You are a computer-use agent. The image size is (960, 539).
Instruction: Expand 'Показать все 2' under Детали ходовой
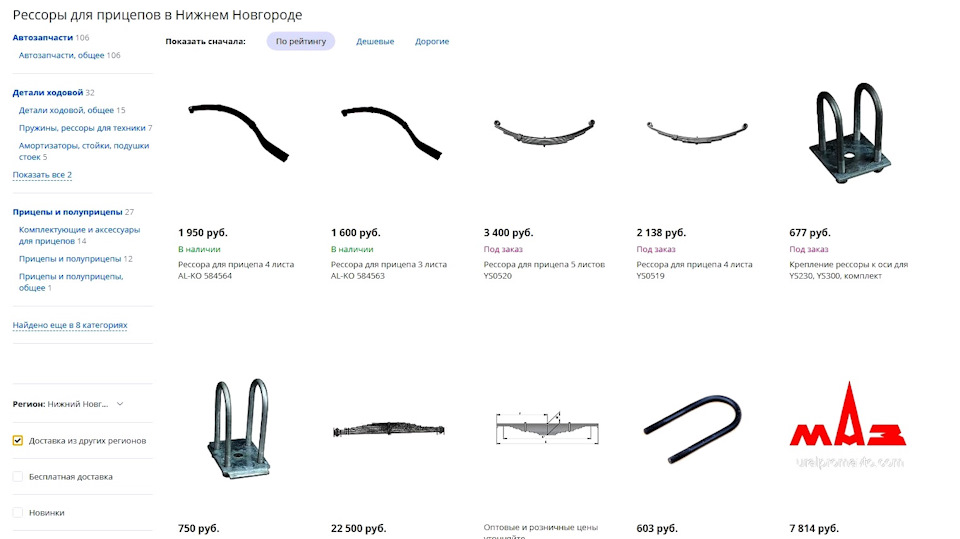pyautogui.click(x=42, y=175)
